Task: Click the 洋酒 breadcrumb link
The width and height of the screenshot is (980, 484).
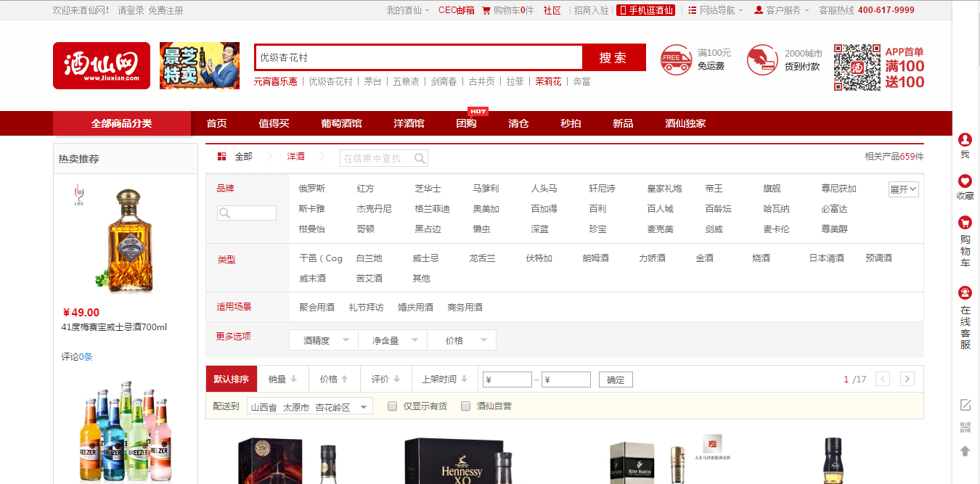Action: [x=296, y=157]
